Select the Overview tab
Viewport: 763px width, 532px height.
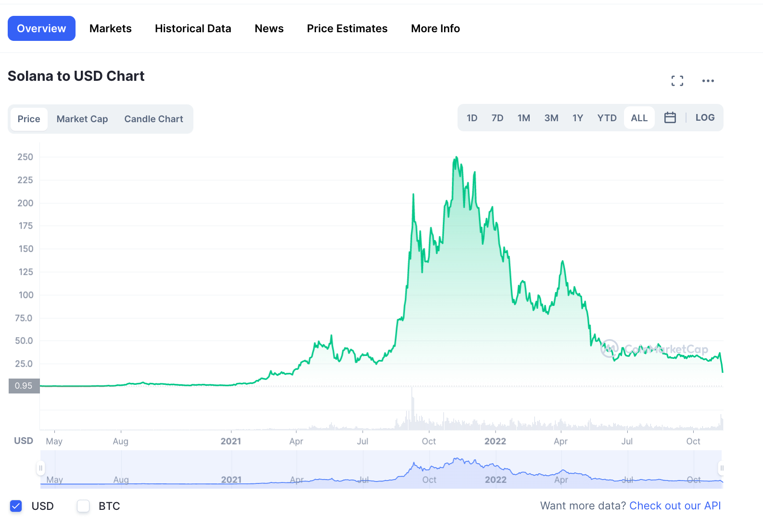click(x=41, y=28)
